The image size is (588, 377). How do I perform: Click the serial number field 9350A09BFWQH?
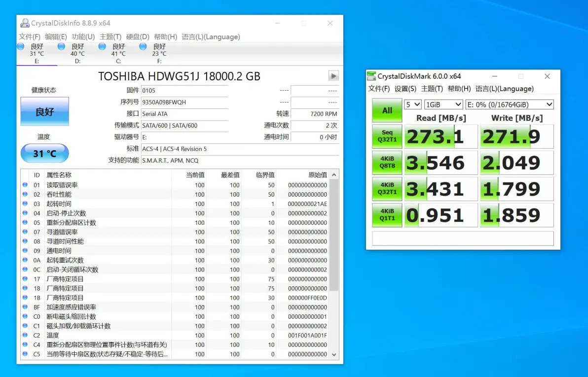(184, 102)
